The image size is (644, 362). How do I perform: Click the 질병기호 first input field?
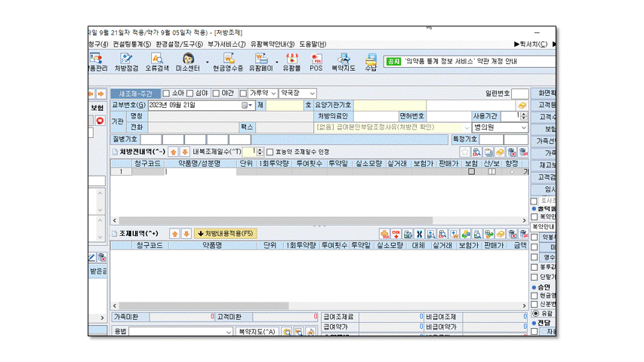pyautogui.click(x=151, y=140)
